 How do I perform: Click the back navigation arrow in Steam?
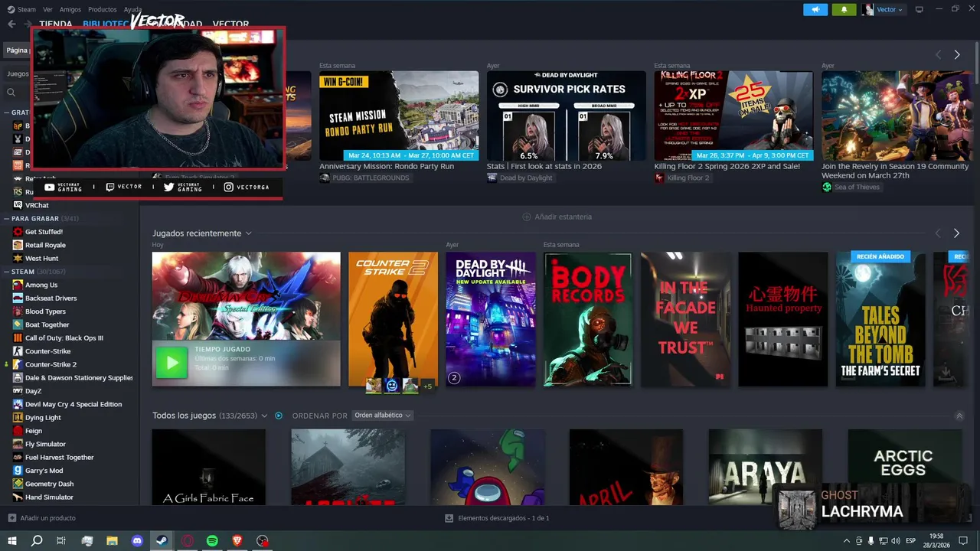pos(11,24)
